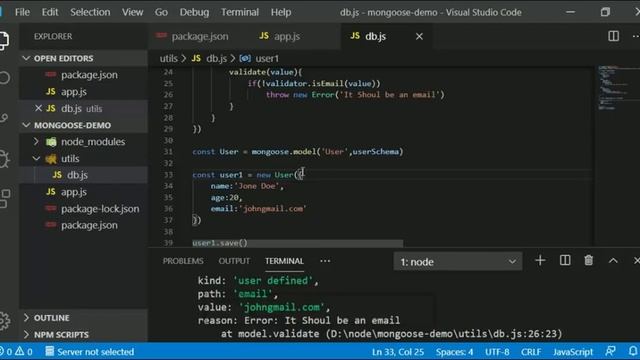Viewport: 640px width, 360px height.
Task: Collapse the MONGOOSE-DEMO folder section
Action: point(26,125)
